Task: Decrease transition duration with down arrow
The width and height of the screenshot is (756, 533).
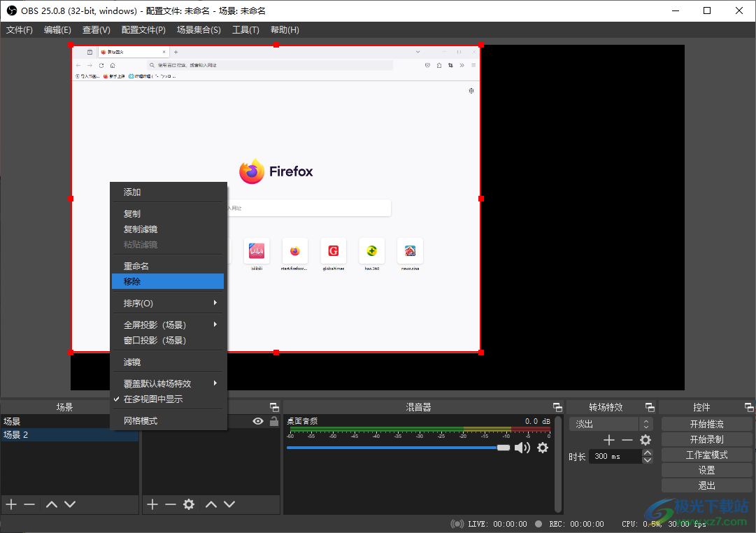Action: pyautogui.click(x=648, y=460)
